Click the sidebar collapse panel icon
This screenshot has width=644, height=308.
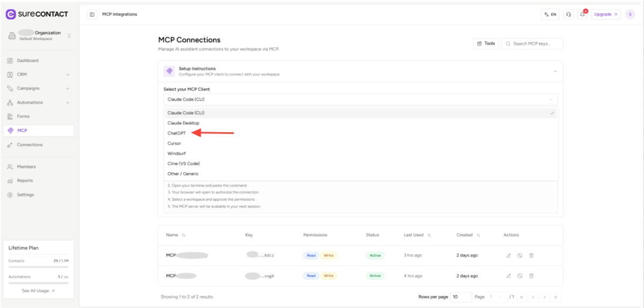[x=92, y=15]
